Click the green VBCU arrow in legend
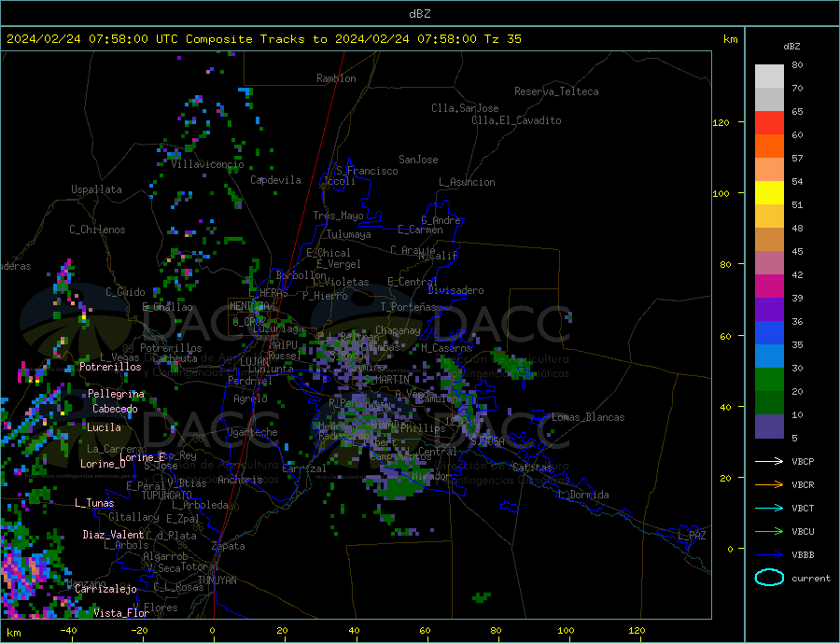The height and width of the screenshot is (643, 840). [769, 532]
